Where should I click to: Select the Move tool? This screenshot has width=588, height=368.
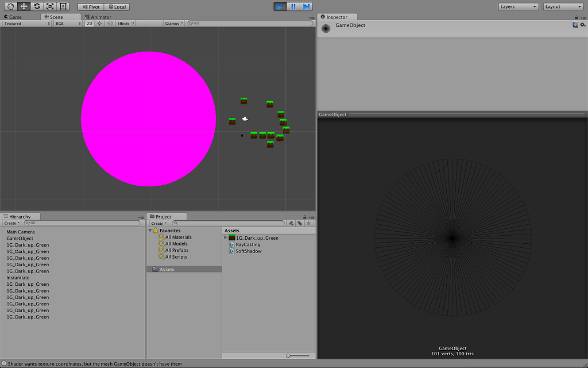click(x=24, y=6)
